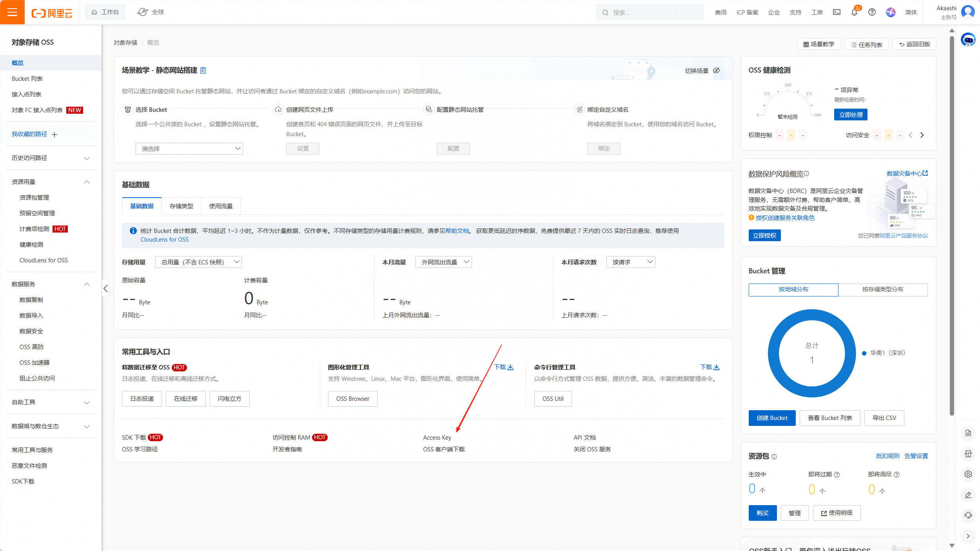
Task: Open Bucket 列表 in sidebar
Action: 27,79
